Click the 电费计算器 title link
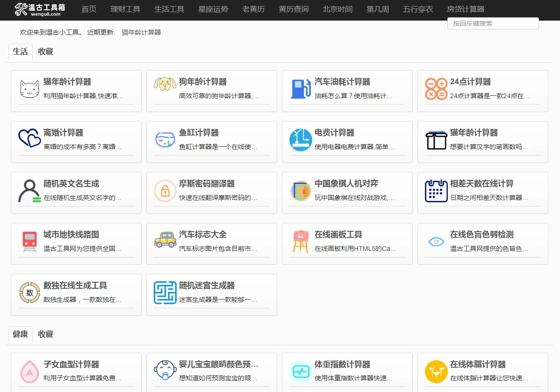560x392 pixels. (x=334, y=133)
